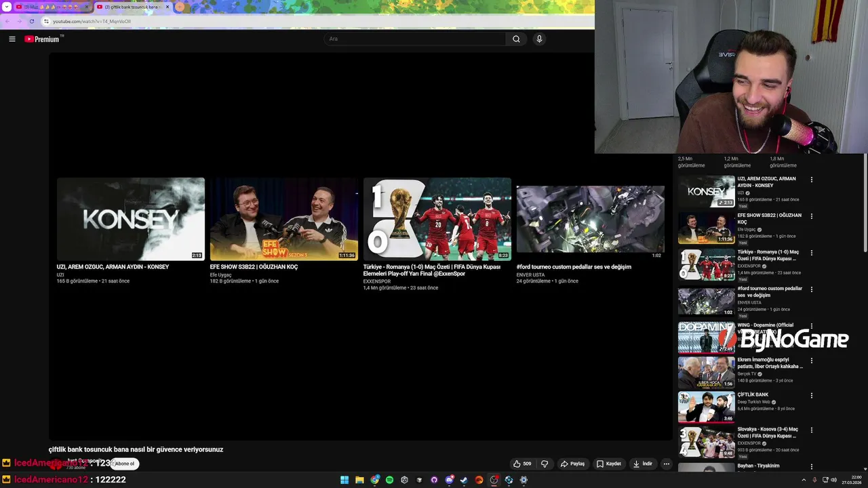Click the Kaydet save button
Image resolution: width=868 pixels, height=488 pixels.
[608, 464]
